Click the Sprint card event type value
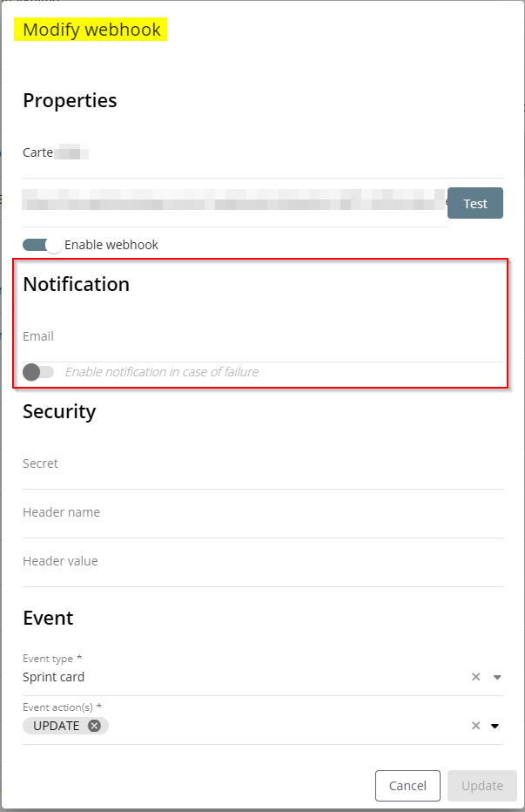Screen dimensions: 525x812 [x=54, y=677]
